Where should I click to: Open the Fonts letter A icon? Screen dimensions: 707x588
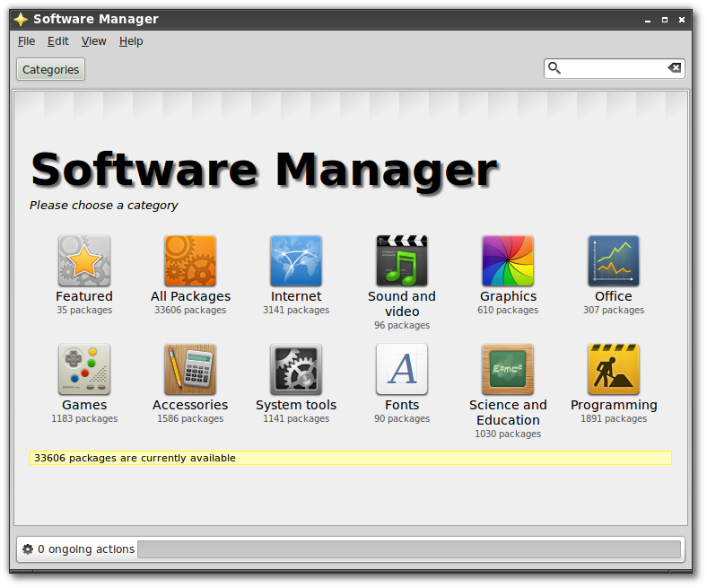pos(402,369)
